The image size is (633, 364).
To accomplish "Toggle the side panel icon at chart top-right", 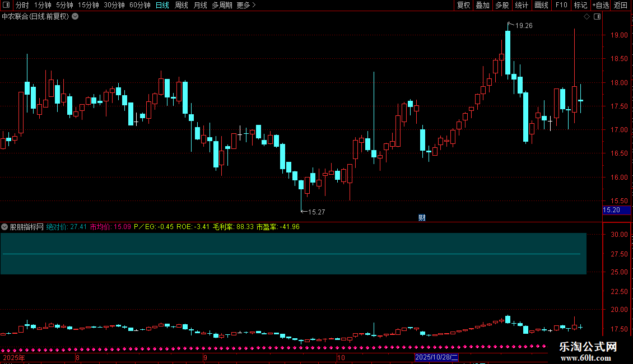I will (597, 17).
